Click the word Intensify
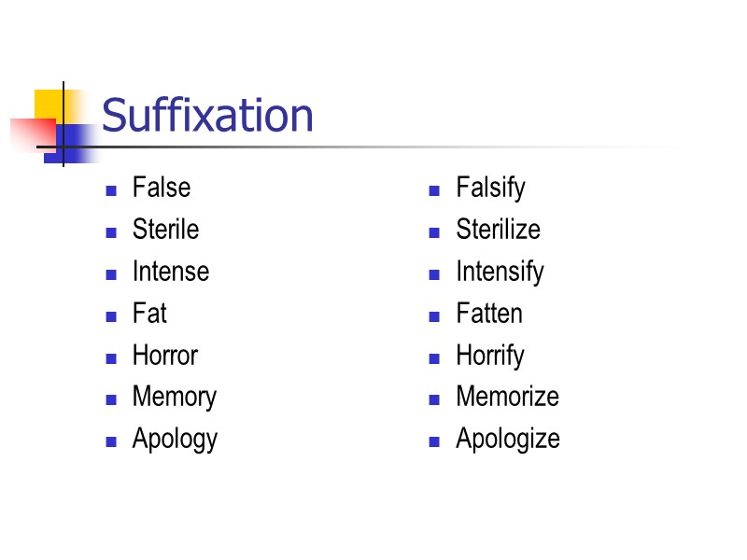 (500, 272)
